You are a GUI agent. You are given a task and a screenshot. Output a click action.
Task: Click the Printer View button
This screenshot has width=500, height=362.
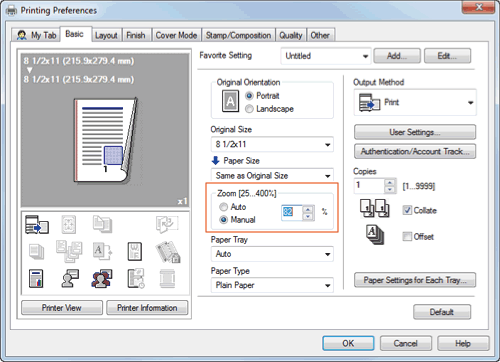[x=62, y=308]
